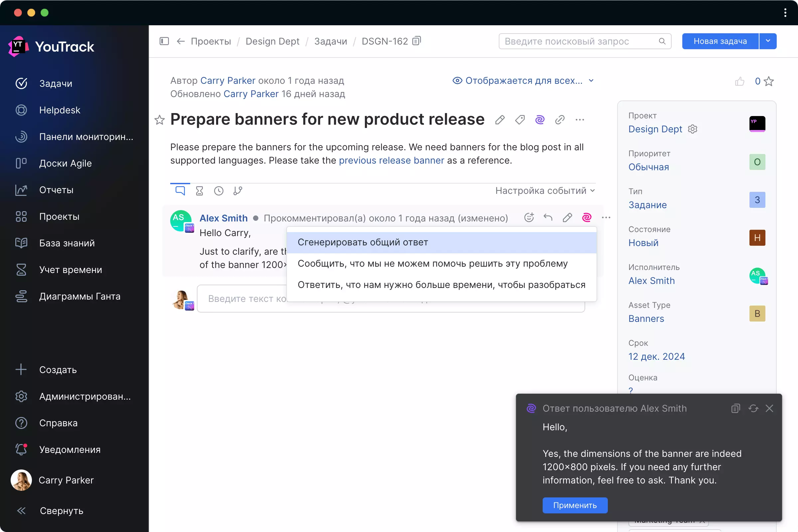The height and width of the screenshot is (532, 798).
Task: Click the reply arrow on Alex Smith's comment
Action: [x=548, y=217]
